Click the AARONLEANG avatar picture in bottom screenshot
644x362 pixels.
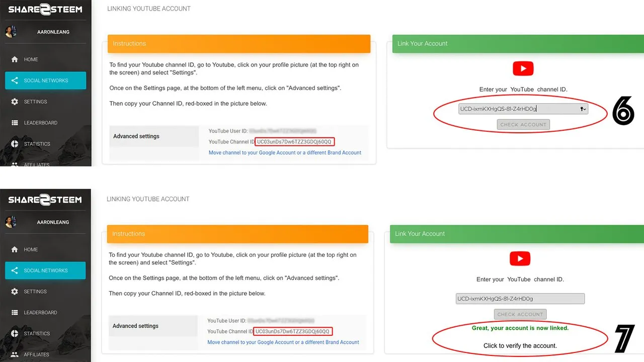[x=11, y=222]
